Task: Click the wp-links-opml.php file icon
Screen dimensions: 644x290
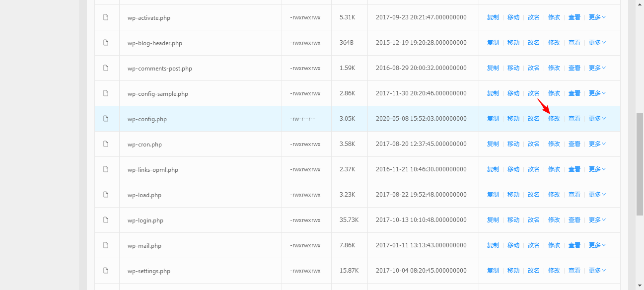Action: [106, 169]
